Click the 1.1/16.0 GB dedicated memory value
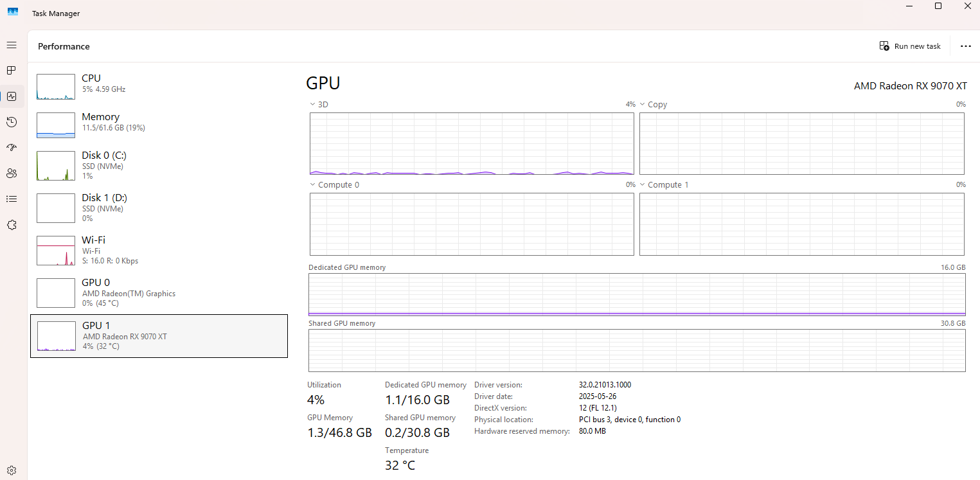 tap(417, 400)
